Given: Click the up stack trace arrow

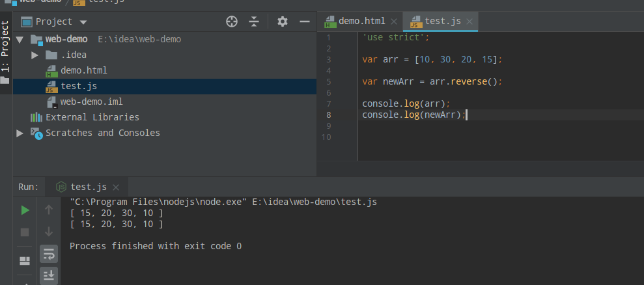Looking at the screenshot, I should pos(48,210).
